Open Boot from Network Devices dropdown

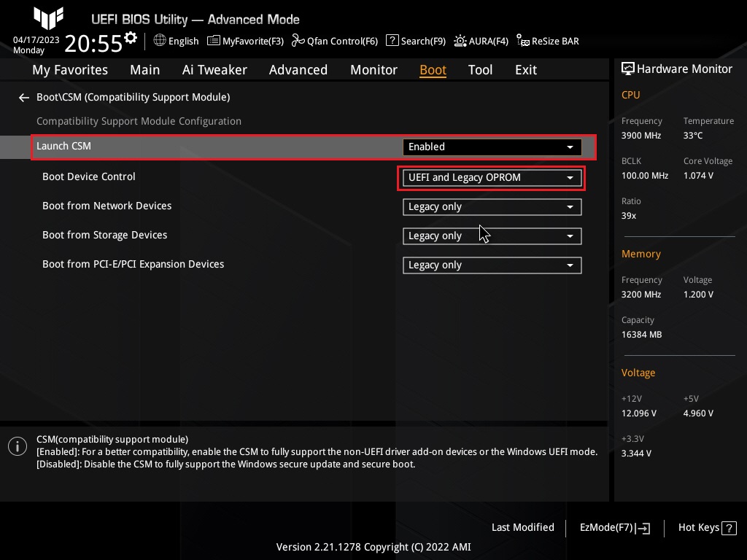click(492, 207)
